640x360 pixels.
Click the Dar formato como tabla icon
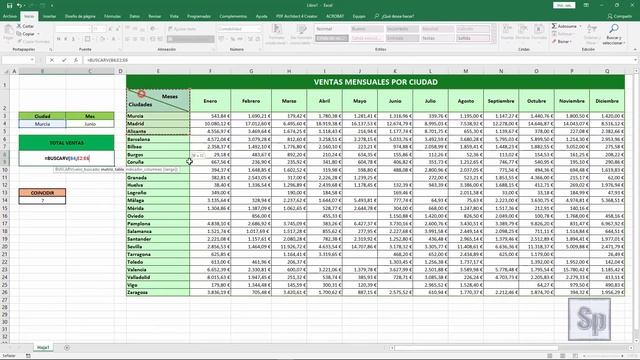coord(302,29)
